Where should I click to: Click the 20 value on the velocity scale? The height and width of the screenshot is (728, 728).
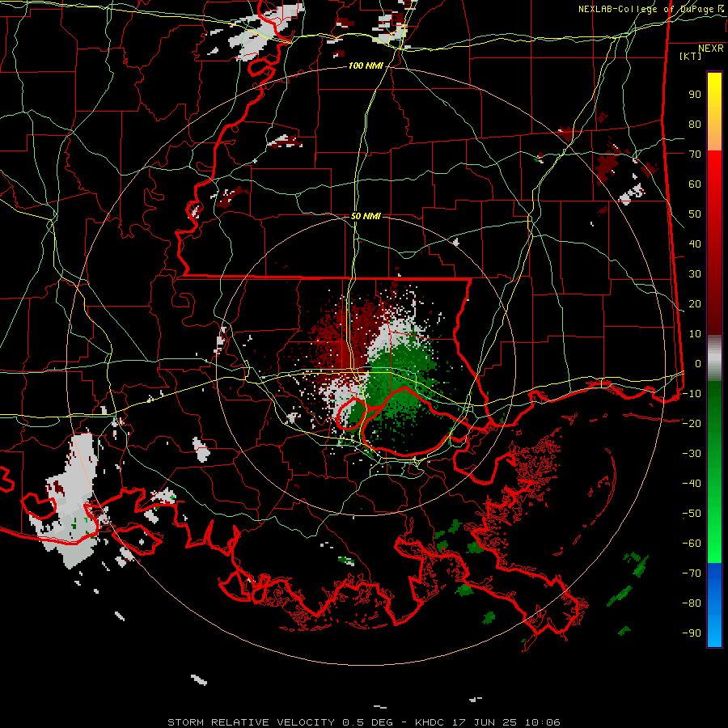pos(695,304)
